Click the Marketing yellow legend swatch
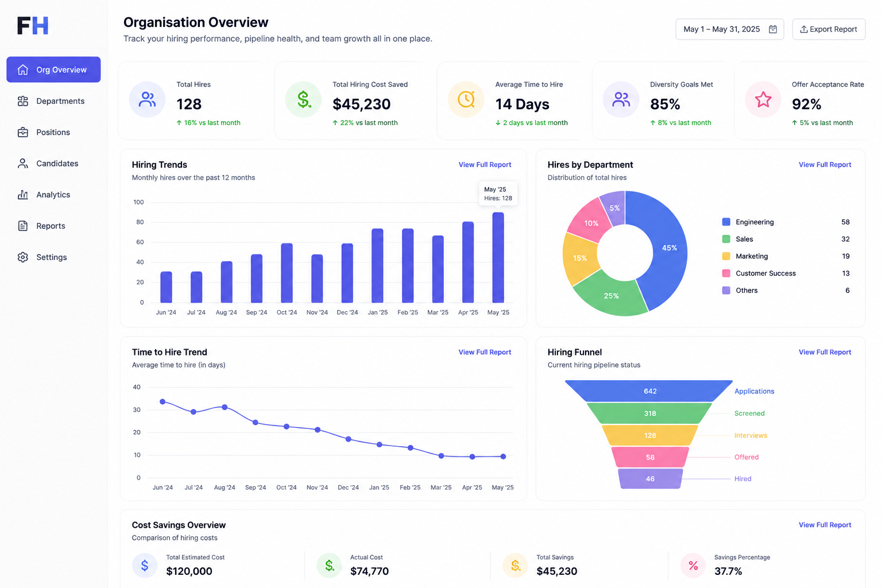Image resolution: width=882 pixels, height=588 pixels. pos(726,257)
